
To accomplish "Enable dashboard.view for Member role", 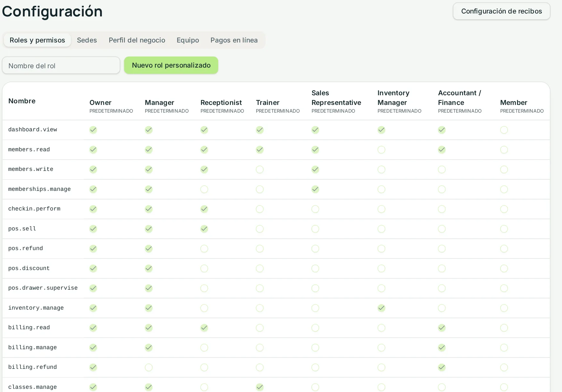I will point(504,130).
